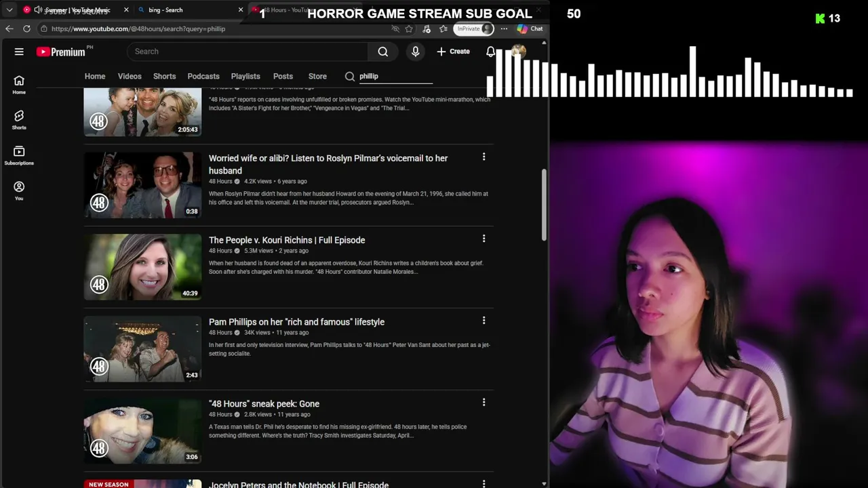
Task: Click the tracking prevention eye icon
Action: tap(395, 28)
